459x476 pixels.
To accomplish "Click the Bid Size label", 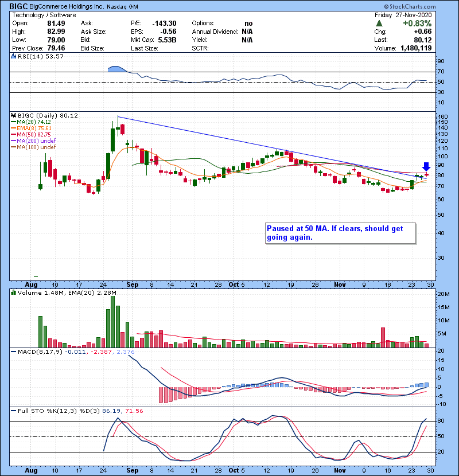I will 92,48.
